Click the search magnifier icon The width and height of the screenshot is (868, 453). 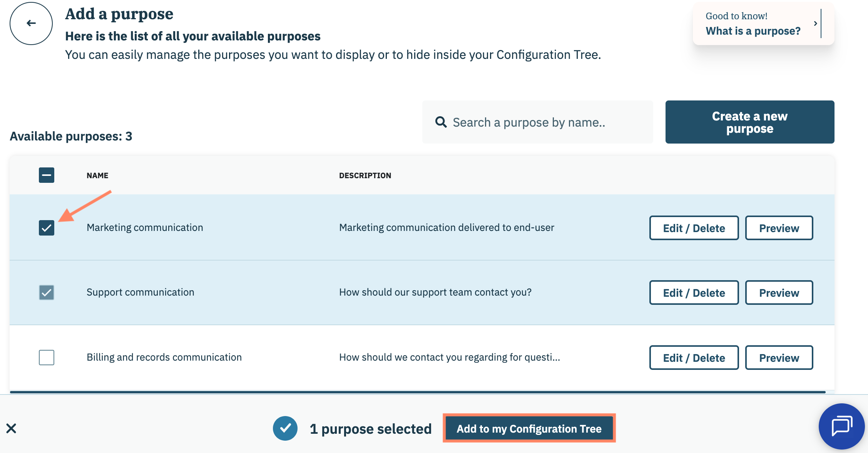coord(441,122)
